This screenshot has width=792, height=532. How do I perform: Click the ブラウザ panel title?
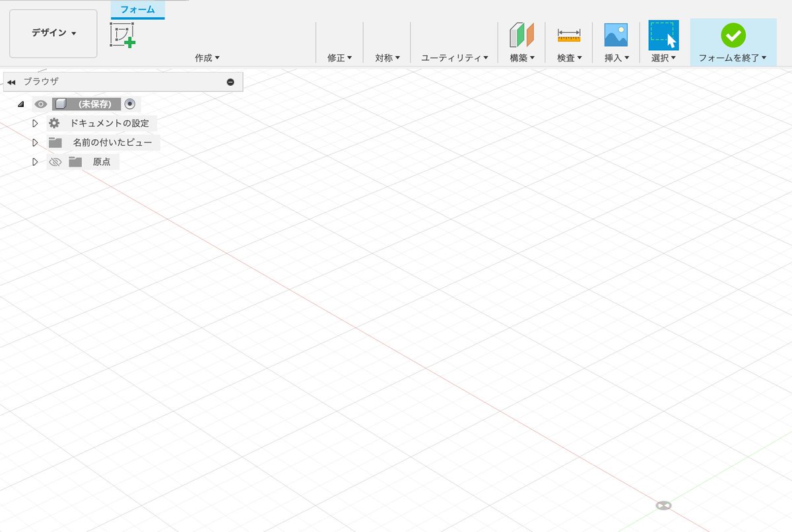click(41, 82)
